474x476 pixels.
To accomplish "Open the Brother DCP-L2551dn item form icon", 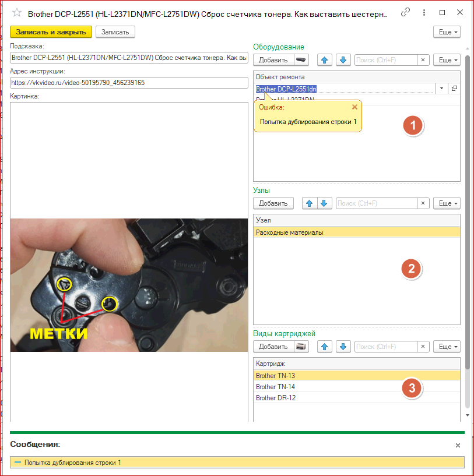I will coord(454,89).
